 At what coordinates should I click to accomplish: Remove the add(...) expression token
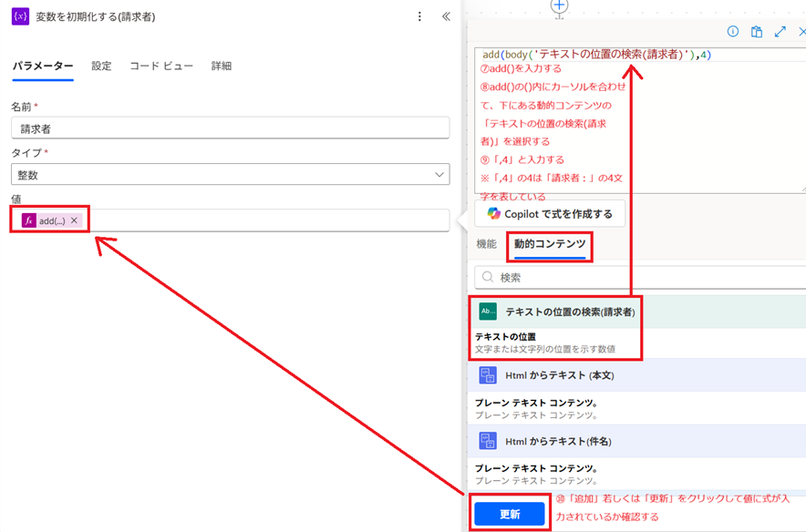[x=75, y=220]
